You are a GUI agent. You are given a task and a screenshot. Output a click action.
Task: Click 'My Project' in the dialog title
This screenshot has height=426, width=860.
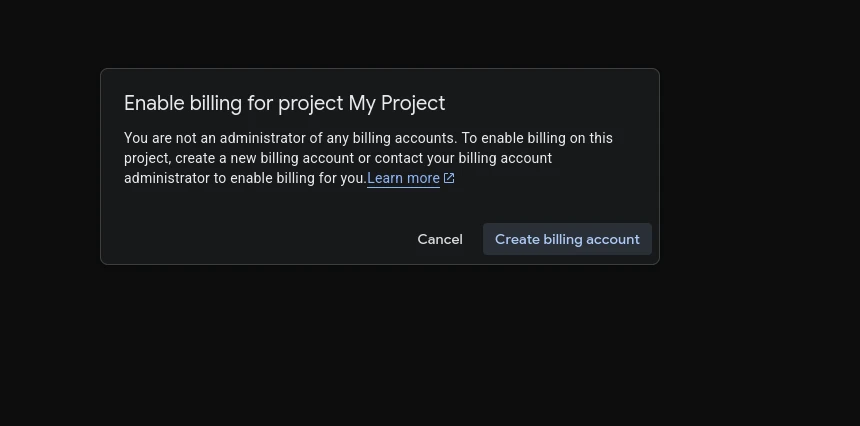pyautogui.click(x=397, y=103)
